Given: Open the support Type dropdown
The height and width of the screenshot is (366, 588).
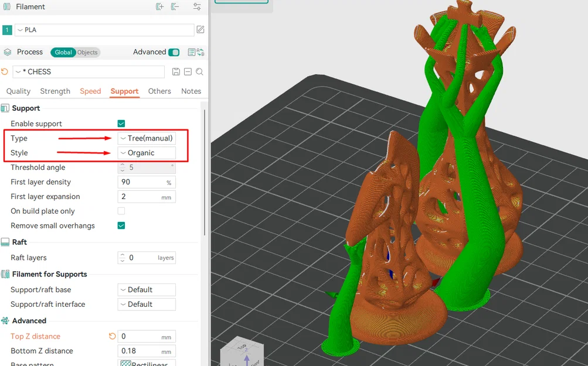Looking at the screenshot, I should pos(146,138).
